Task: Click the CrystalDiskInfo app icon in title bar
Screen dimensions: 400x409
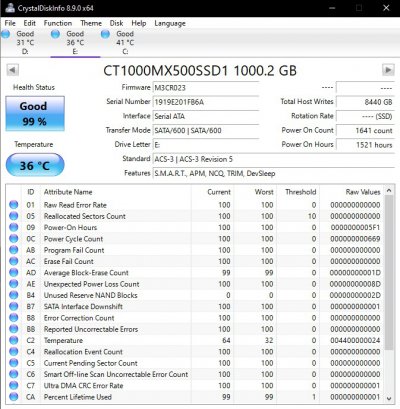Action: (10, 8)
